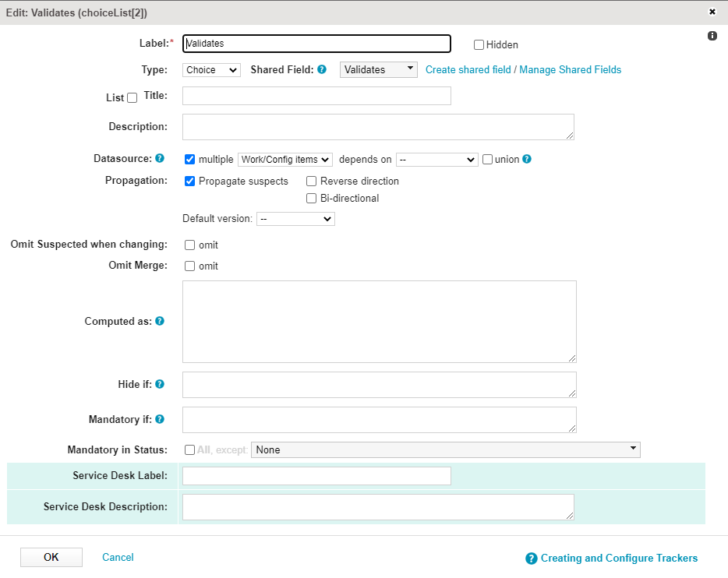
Task: Open the Datasource help icon
Action: (x=160, y=158)
